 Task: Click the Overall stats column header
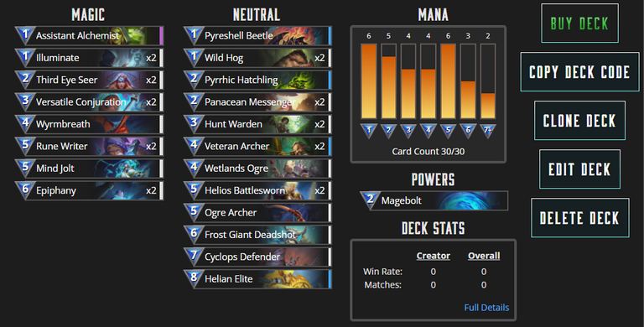pyautogui.click(x=484, y=256)
